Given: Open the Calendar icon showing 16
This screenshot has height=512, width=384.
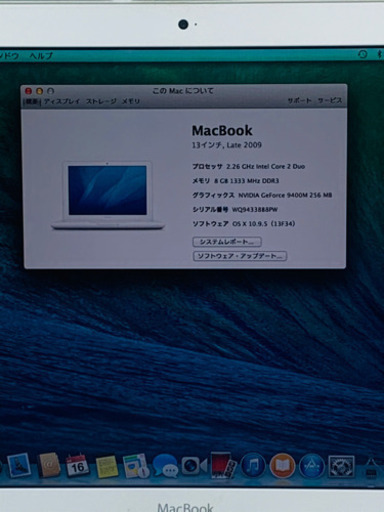Looking at the screenshot, I should [x=77, y=465].
